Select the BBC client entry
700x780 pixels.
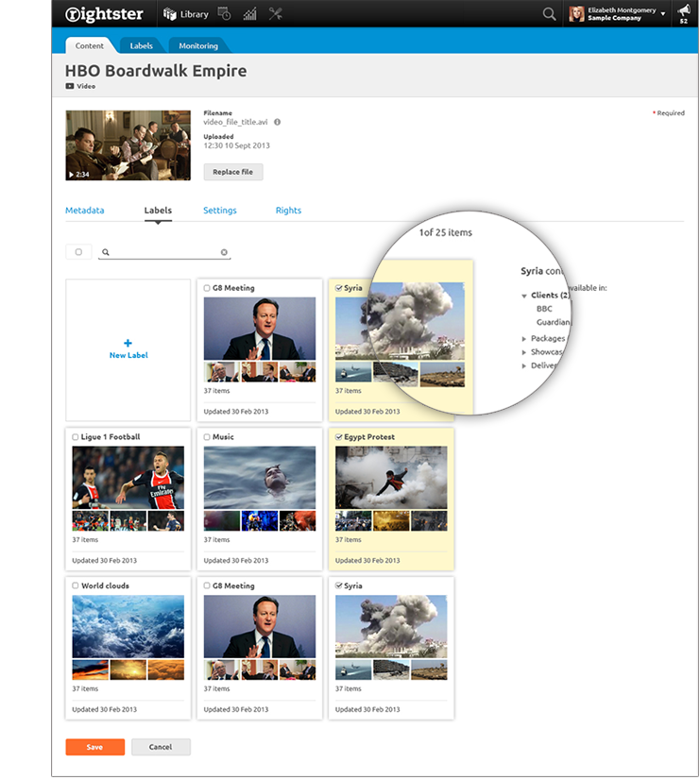click(544, 309)
